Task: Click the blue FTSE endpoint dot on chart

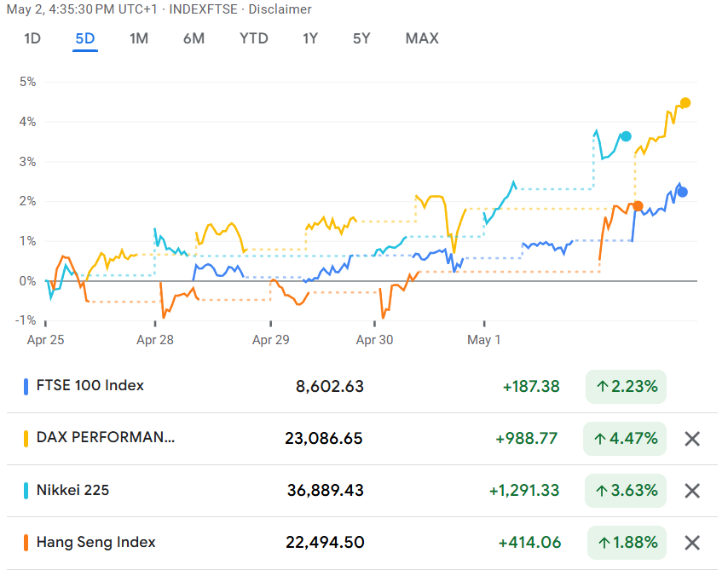Action: 682,192
